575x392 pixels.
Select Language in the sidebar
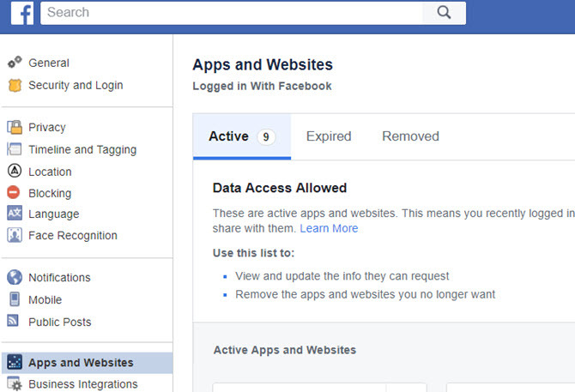pos(54,214)
